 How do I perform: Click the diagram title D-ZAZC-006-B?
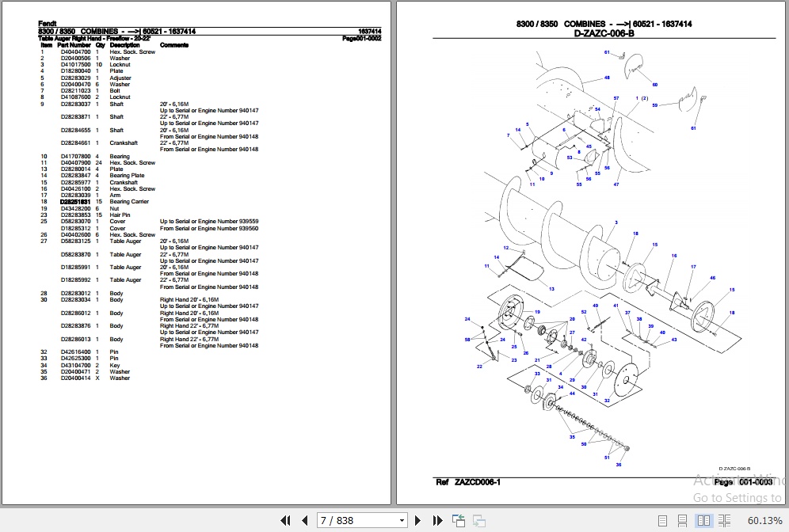tap(604, 34)
